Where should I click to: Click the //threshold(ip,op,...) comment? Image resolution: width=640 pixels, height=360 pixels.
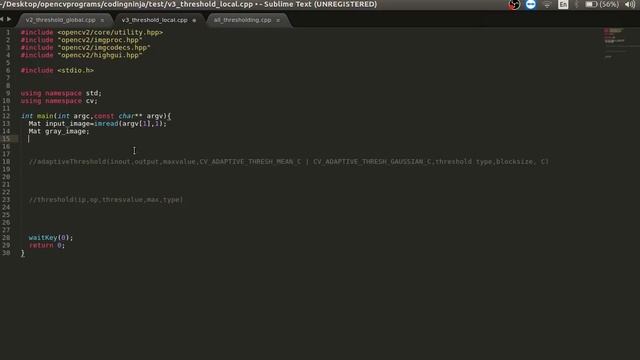tap(106, 200)
